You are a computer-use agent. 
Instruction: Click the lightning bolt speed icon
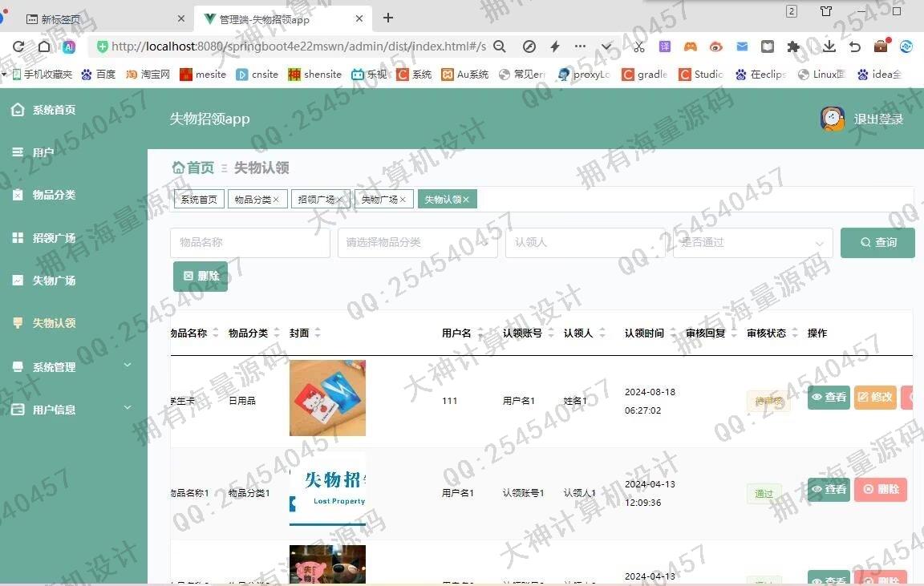554,46
